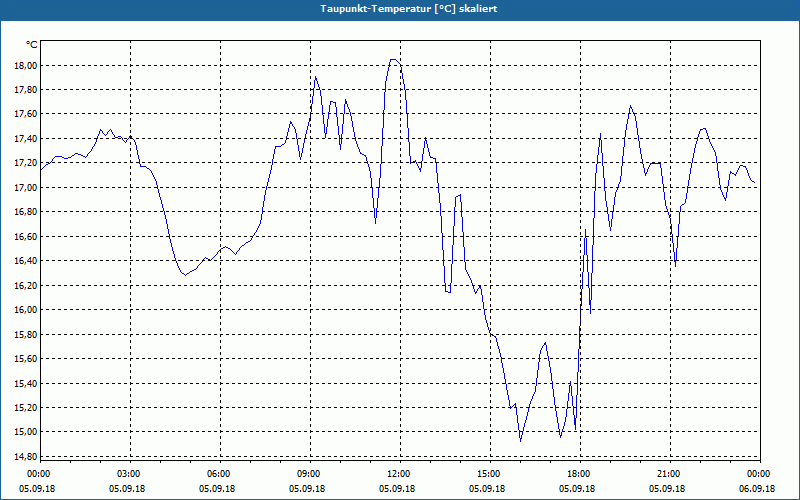Pick the 15,00 y-axis label
This screenshot has width=800, height=500.
tap(26, 432)
